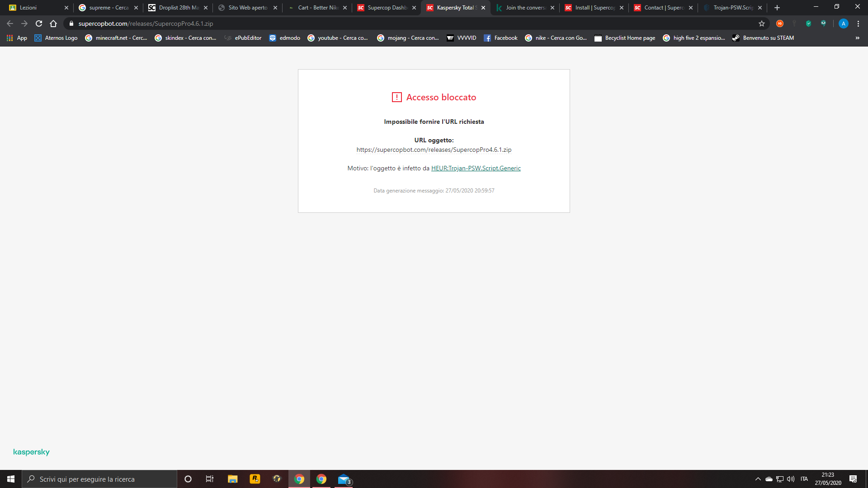The height and width of the screenshot is (488, 868).
Task: Open the Chrome three-dot menu
Action: click(x=858, y=23)
